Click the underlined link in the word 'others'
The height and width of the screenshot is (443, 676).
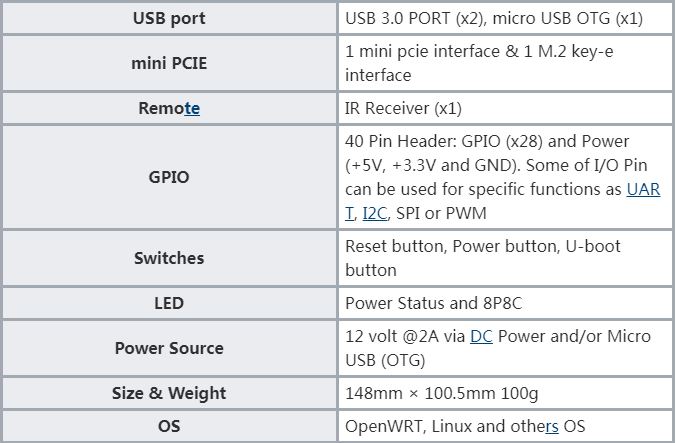click(x=552, y=427)
